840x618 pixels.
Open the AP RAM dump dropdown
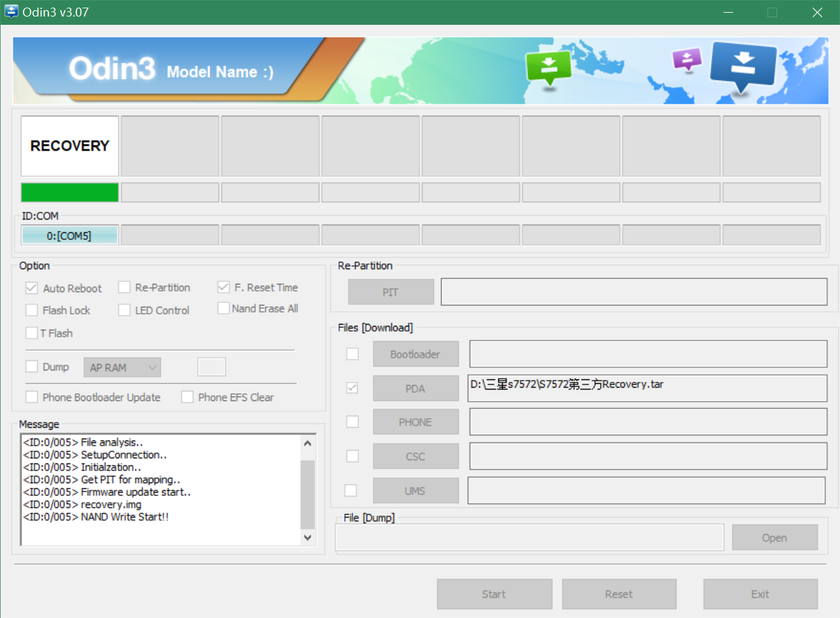tap(122, 367)
